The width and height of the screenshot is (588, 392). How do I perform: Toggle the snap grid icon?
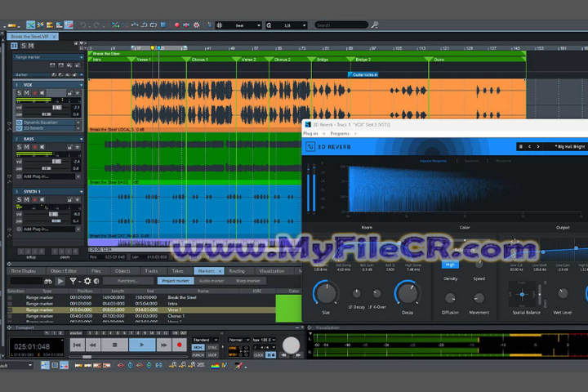coord(220,25)
